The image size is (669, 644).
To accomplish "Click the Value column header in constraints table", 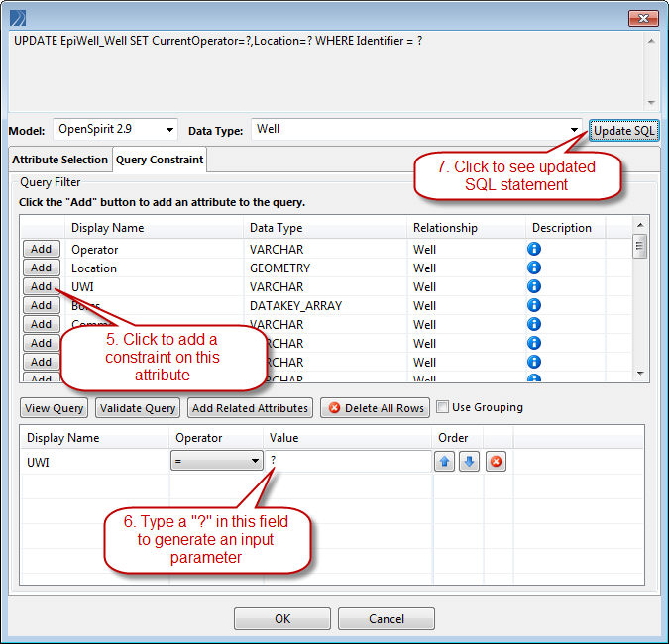I will point(348,438).
